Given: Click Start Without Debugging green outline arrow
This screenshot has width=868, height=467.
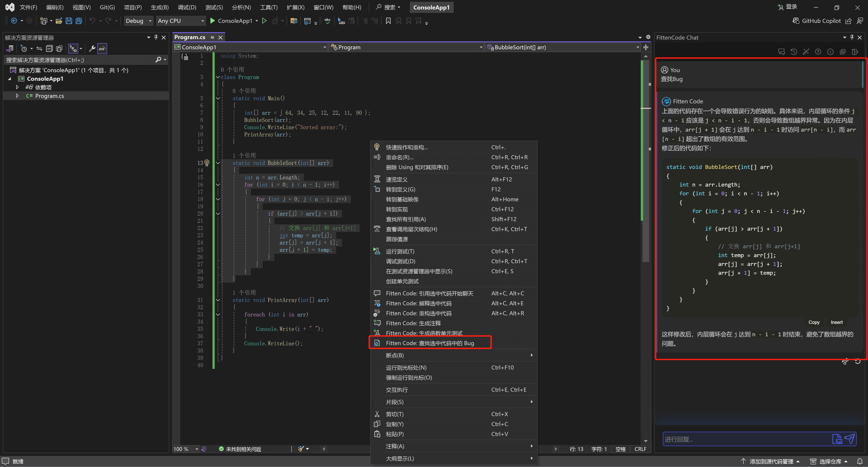Looking at the screenshot, I should (264, 21).
